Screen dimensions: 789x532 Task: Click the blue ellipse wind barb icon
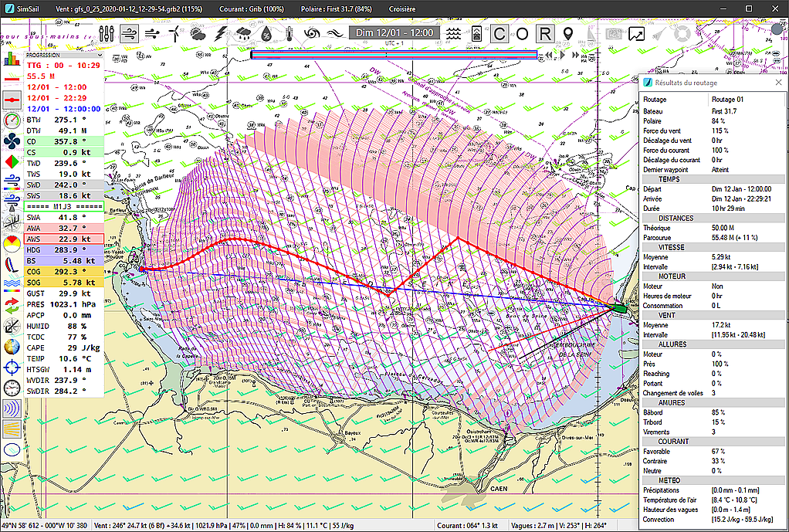[12, 450]
